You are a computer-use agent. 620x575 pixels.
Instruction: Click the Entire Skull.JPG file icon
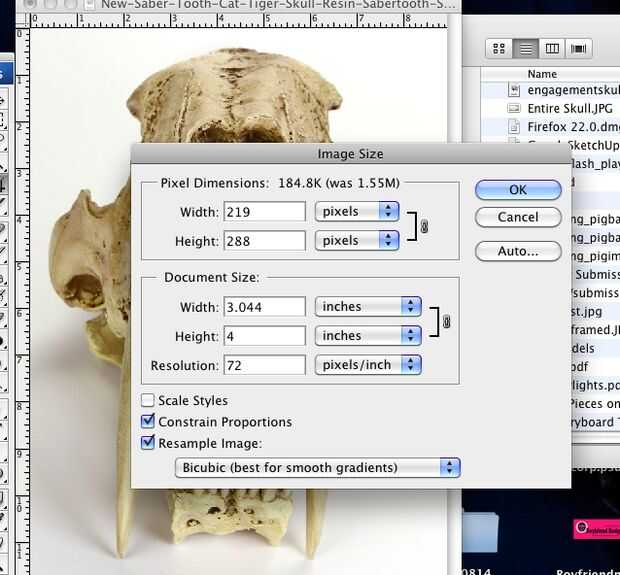(x=514, y=108)
